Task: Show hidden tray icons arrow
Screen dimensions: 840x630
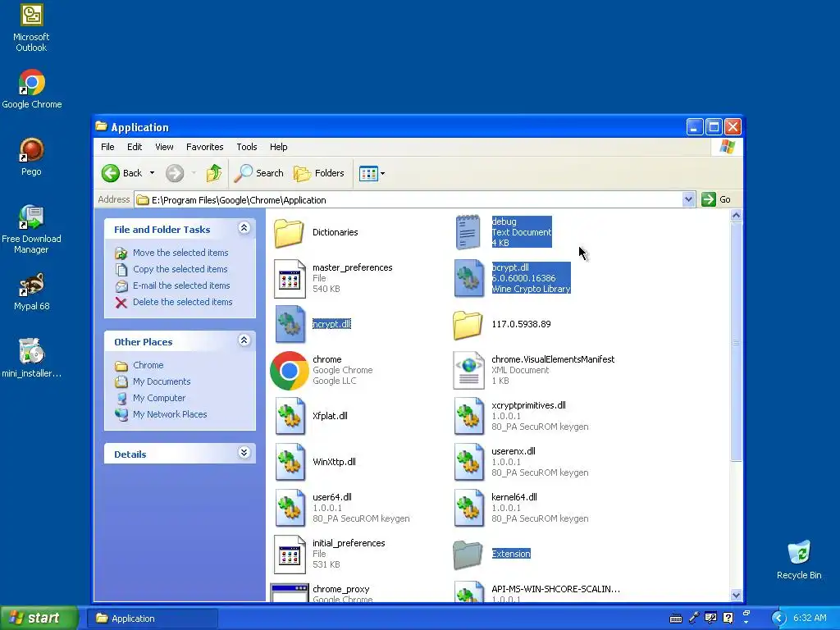Action: pyautogui.click(x=778, y=619)
